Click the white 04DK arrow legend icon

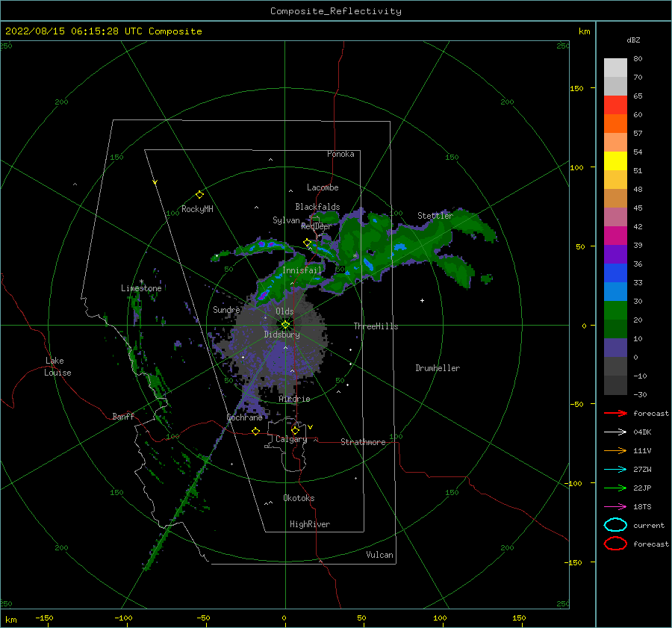(x=615, y=432)
